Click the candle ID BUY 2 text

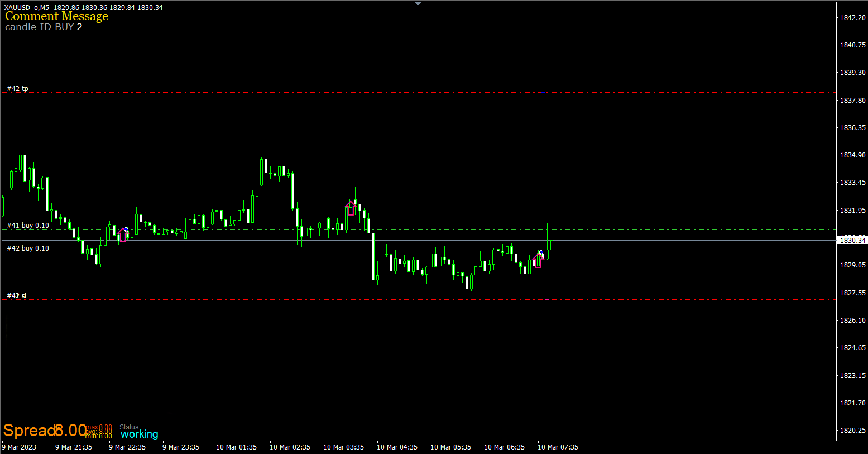click(x=44, y=27)
